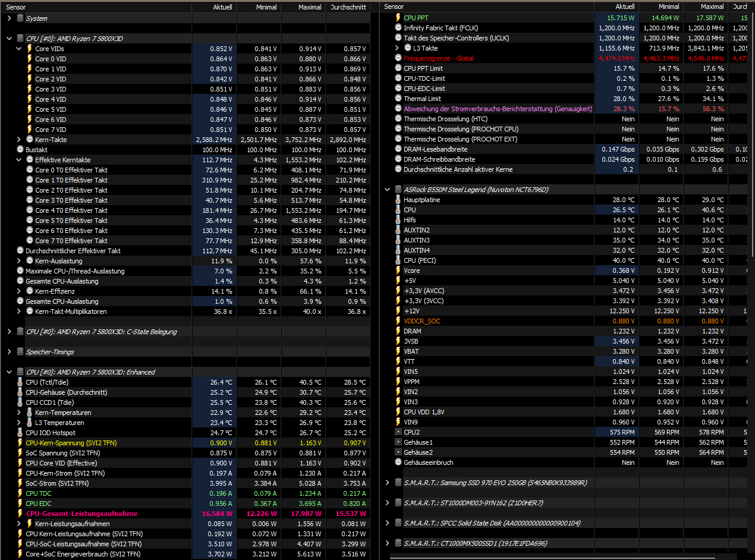The height and width of the screenshot is (560, 755).
Task: Select the CPU-SoC-Leistungsaufnahme (SVI2 TFN) row
Action: [187, 544]
